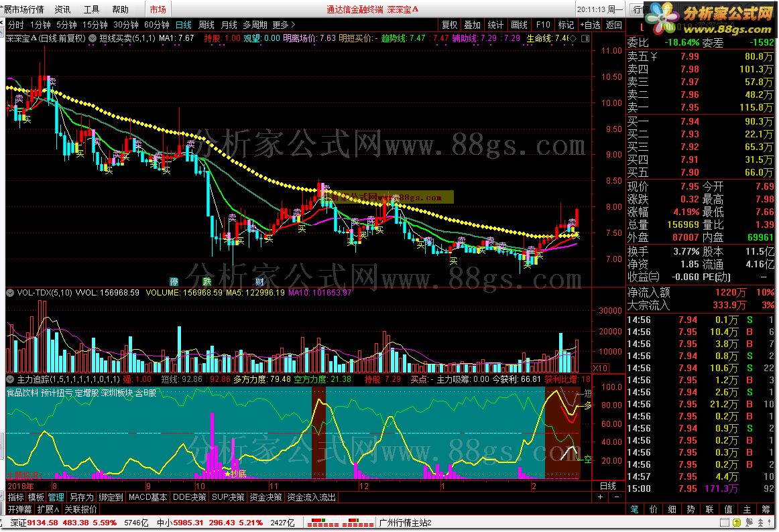This screenshot has width=779, height=532.
Task: Select the 日线 period tab
Action: tap(183, 25)
